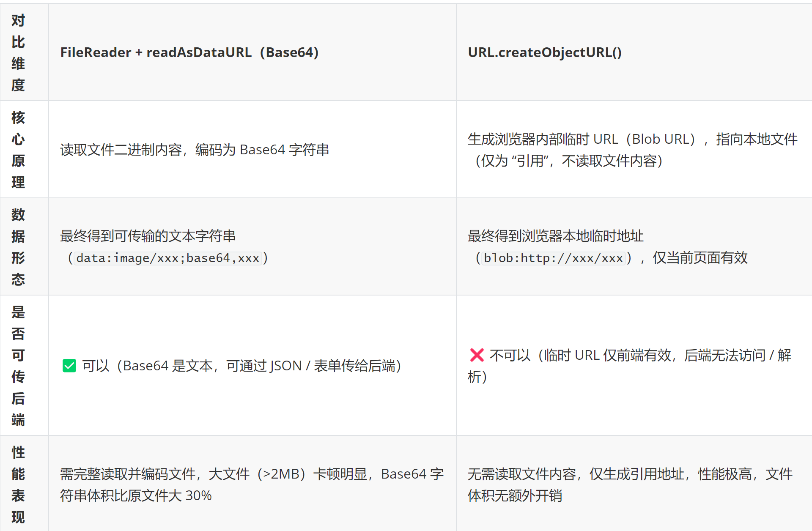Click the 仅当前页面有效 text

tap(700, 257)
